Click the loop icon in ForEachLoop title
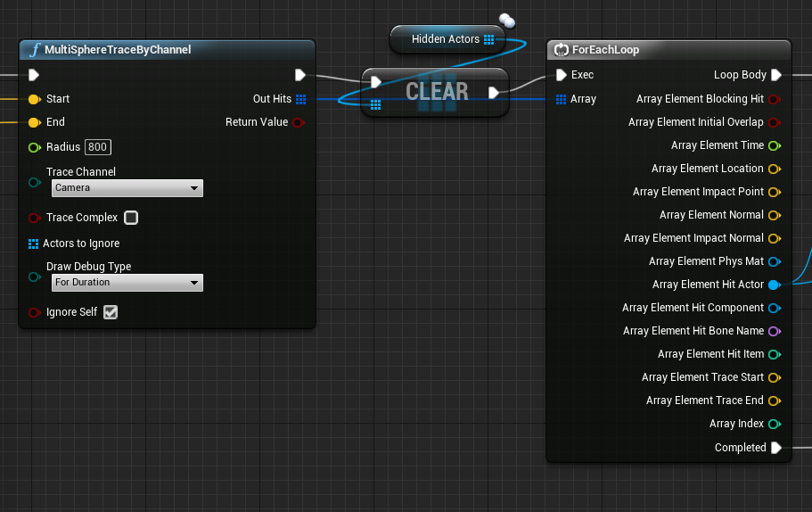 (x=562, y=50)
